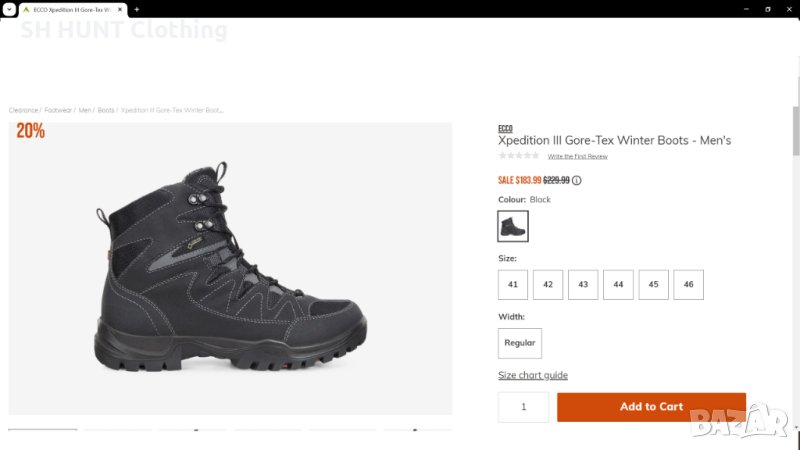Image resolution: width=800 pixels, height=450 pixels.
Task: Open the Boots breadcrumb link
Action: tap(105, 110)
